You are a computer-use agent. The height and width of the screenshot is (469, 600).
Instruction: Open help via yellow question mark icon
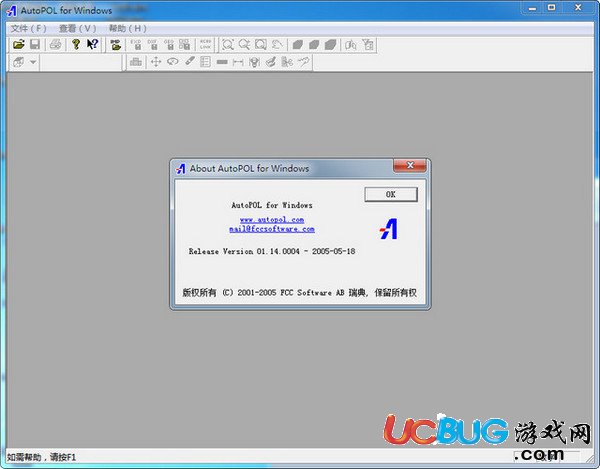(x=76, y=44)
